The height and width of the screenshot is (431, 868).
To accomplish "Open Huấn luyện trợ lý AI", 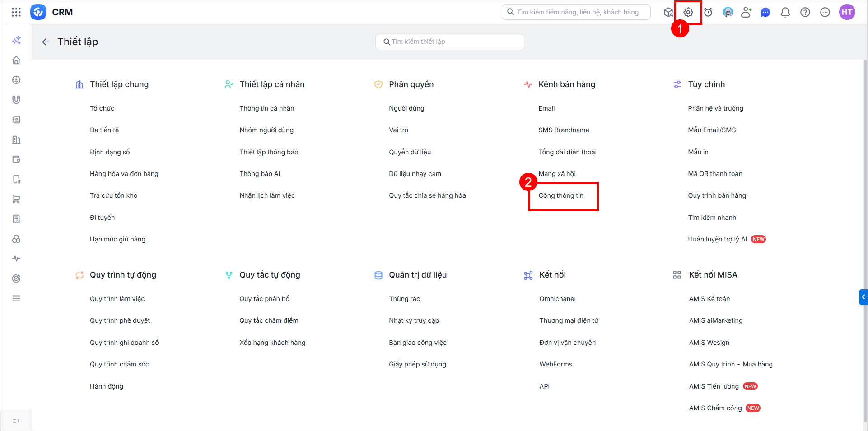I will (x=718, y=239).
